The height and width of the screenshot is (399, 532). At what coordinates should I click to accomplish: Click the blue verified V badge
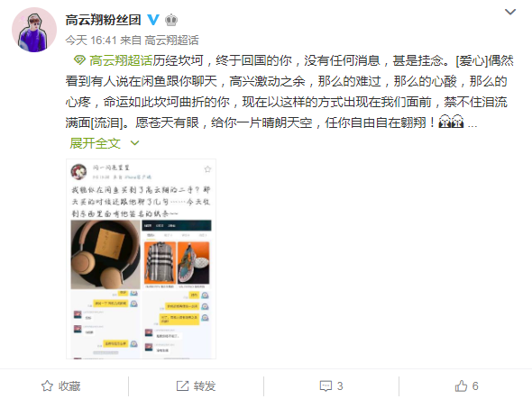pyautogui.click(x=153, y=20)
